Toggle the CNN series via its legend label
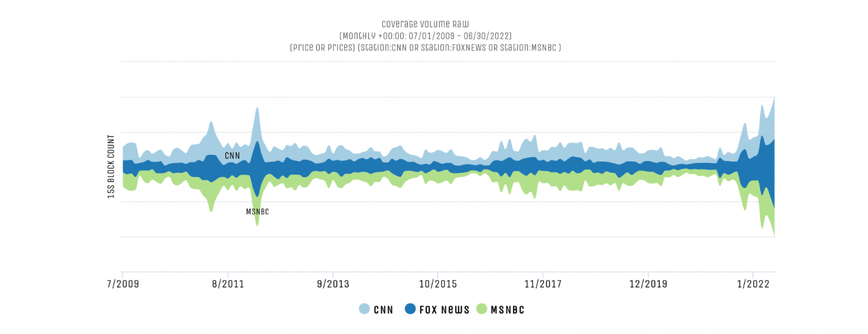 coord(383,310)
